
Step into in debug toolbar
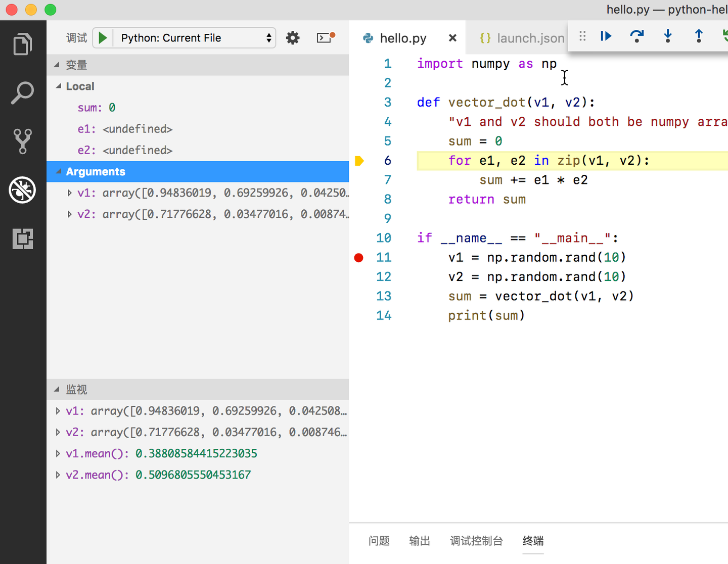(668, 36)
